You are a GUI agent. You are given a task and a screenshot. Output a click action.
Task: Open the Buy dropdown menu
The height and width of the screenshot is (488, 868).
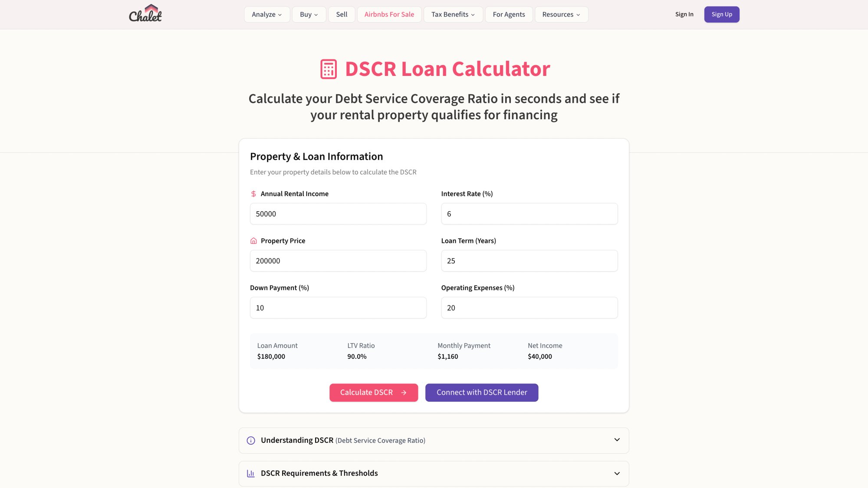pyautogui.click(x=309, y=14)
